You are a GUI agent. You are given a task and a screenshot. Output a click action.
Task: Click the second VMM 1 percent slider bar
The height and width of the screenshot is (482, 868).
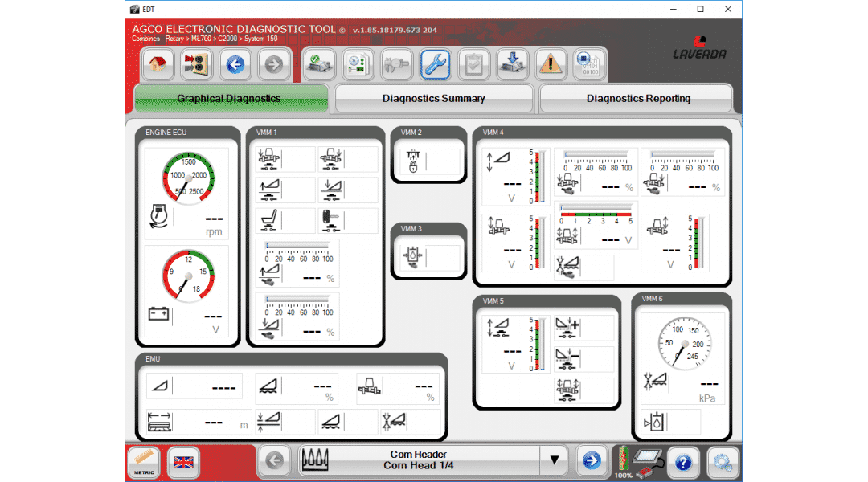click(x=297, y=300)
